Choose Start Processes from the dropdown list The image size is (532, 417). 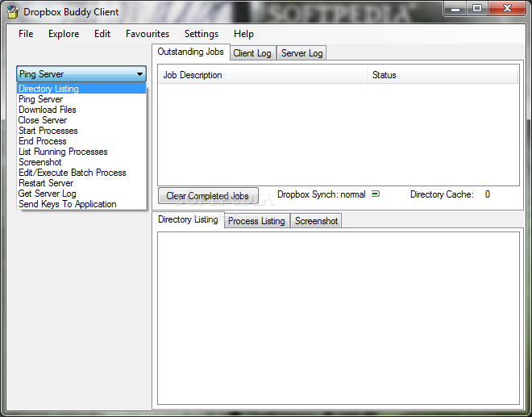coord(81,131)
